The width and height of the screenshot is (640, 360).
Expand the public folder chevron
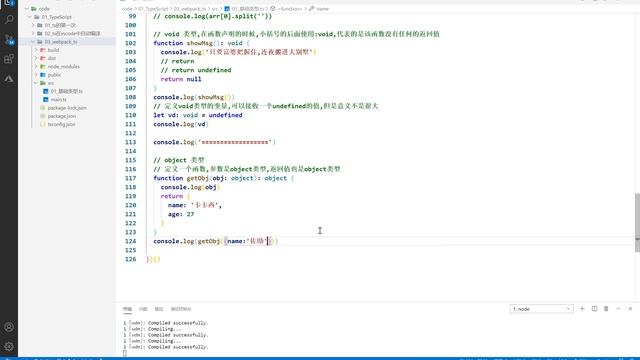36,75
